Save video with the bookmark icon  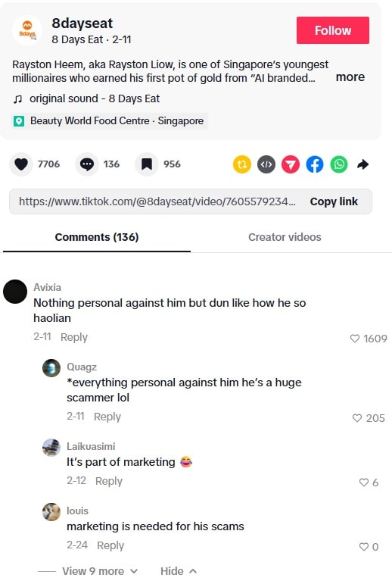(147, 164)
